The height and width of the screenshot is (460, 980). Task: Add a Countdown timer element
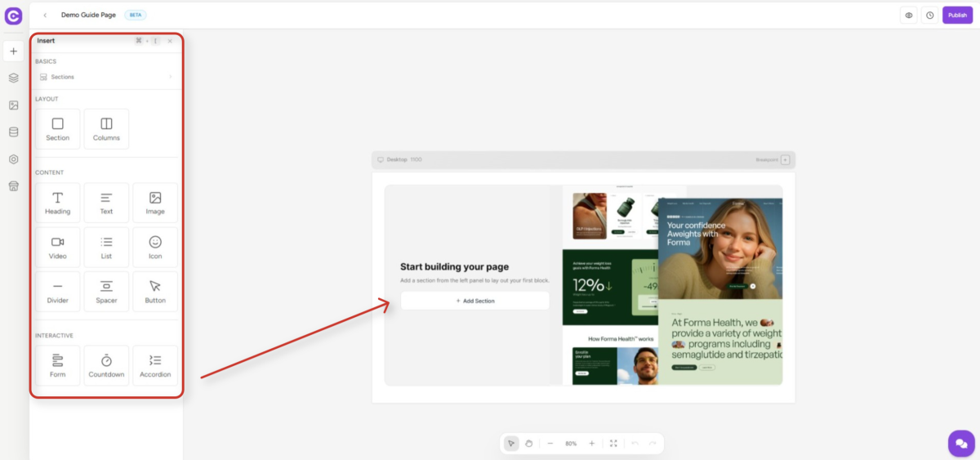coord(106,365)
